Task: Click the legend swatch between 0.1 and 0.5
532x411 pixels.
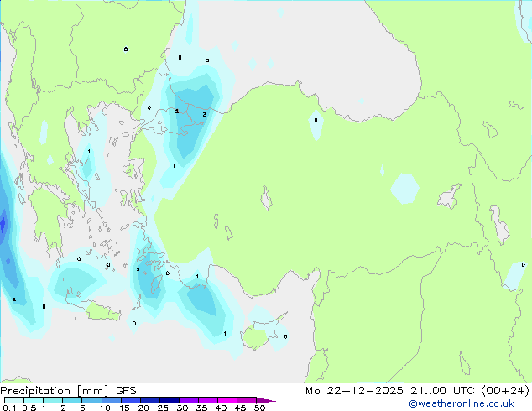Action: [14, 400]
